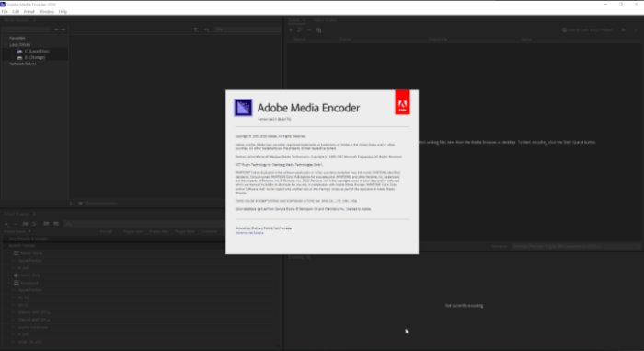
Task: Collapse the System Presets group
Action: [6, 246]
